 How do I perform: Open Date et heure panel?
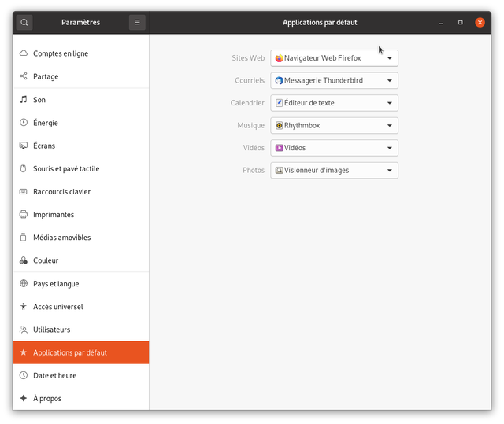click(x=80, y=375)
